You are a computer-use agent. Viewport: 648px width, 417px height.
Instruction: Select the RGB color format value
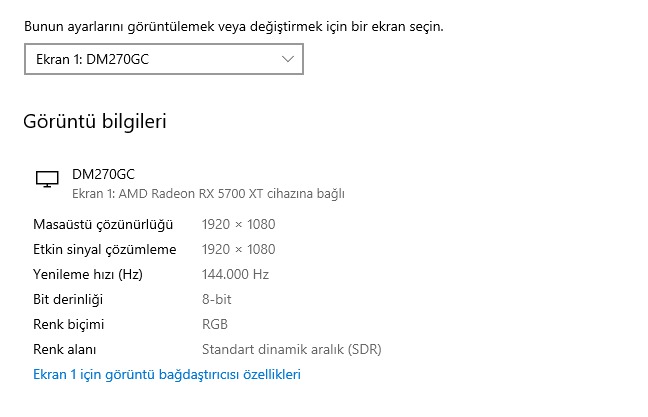pyautogui.click(x=215, y=324)
